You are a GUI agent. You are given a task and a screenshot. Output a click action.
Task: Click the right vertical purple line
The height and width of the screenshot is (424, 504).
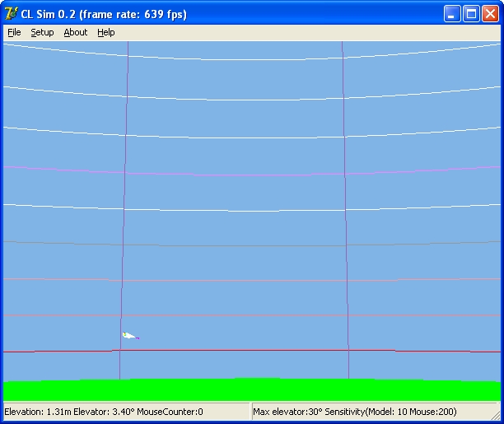345,206
